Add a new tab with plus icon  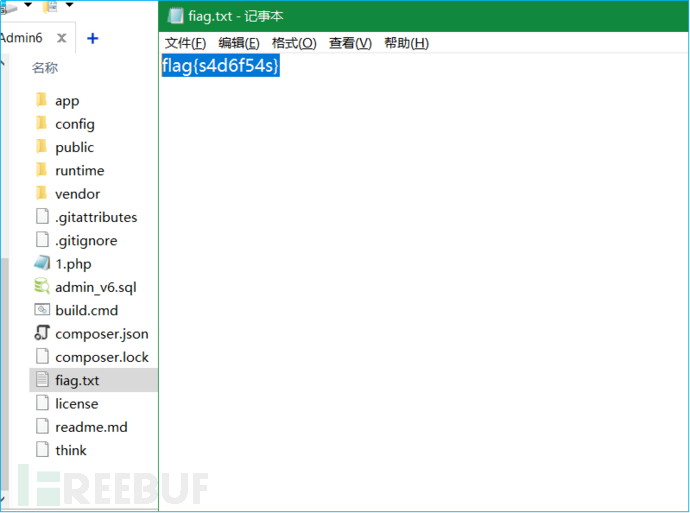[92, 38]
